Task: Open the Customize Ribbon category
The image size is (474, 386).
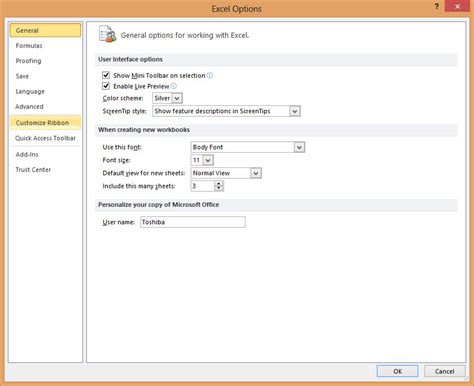Action: (x=45, y=123)
